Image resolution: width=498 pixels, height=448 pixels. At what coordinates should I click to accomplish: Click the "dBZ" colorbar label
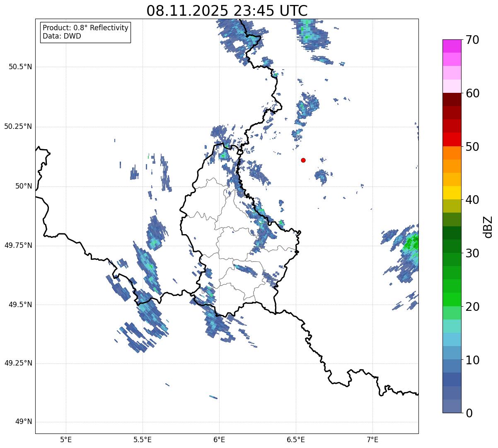point(488,226)
